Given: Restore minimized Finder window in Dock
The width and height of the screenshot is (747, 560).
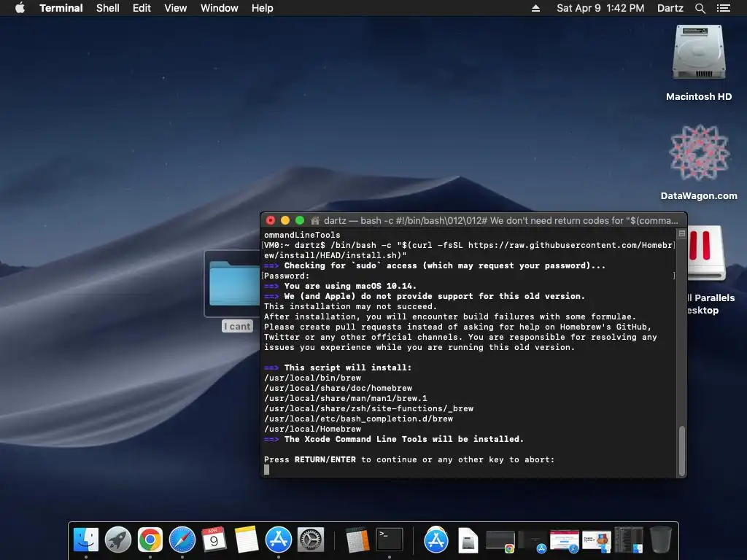Looking at the screenshot, I should [x=628, y=540].
